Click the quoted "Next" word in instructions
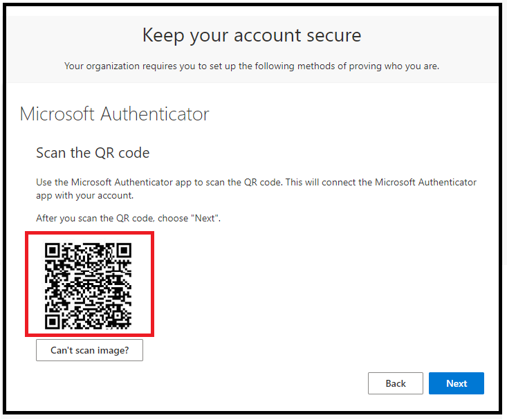The image size is (507, 420). pos(205,218)
